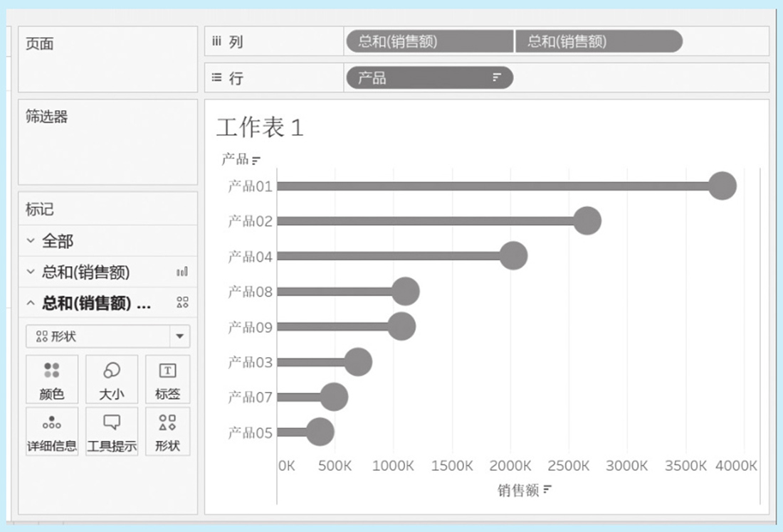783x532 pixels.
Task: Click sort icon beside 销售额 axis title
Action: [547, 489]
